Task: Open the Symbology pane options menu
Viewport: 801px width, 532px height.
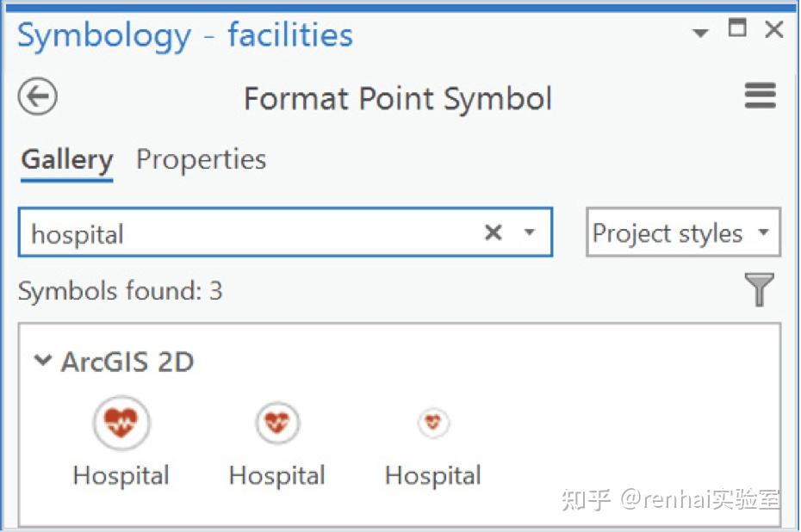Action: pos(760,96)
